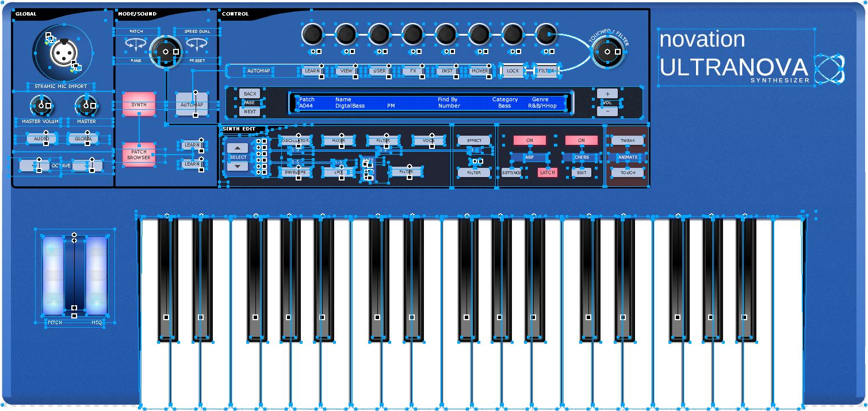Select the MIXER synth edit button
The image size is (868, 411).
(338, 140)
